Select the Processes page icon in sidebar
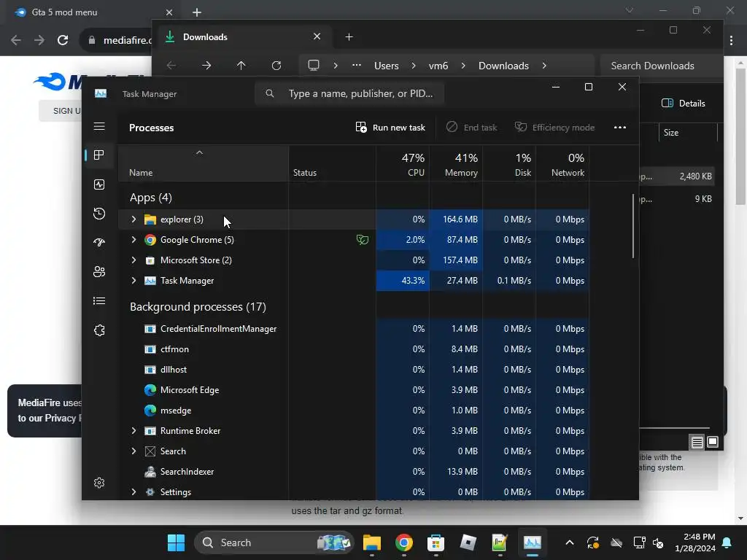The width and height of the screenshot is (747, 560). point(99,155)
